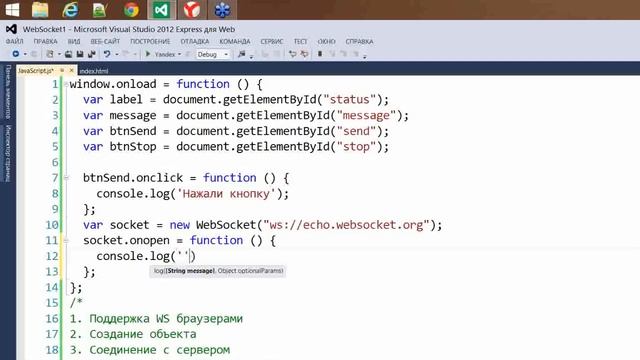
Task: Click the Find in Files toolbar icon
Action: 241,54
